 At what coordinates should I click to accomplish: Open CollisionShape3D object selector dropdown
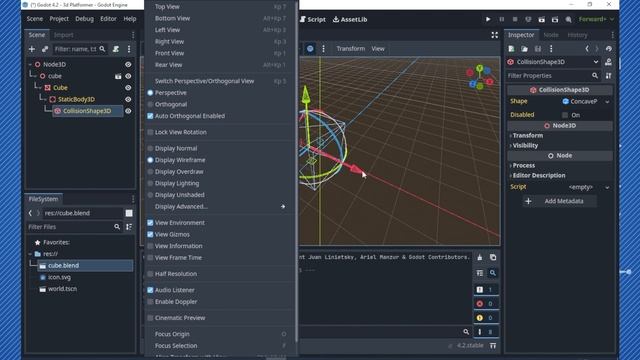[596, 62]
